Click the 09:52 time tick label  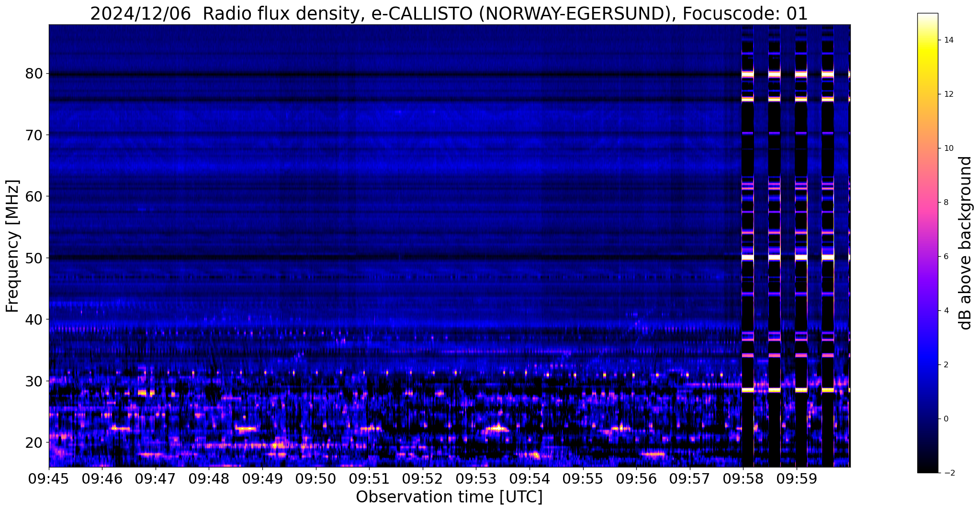click(x=423, y=479)
